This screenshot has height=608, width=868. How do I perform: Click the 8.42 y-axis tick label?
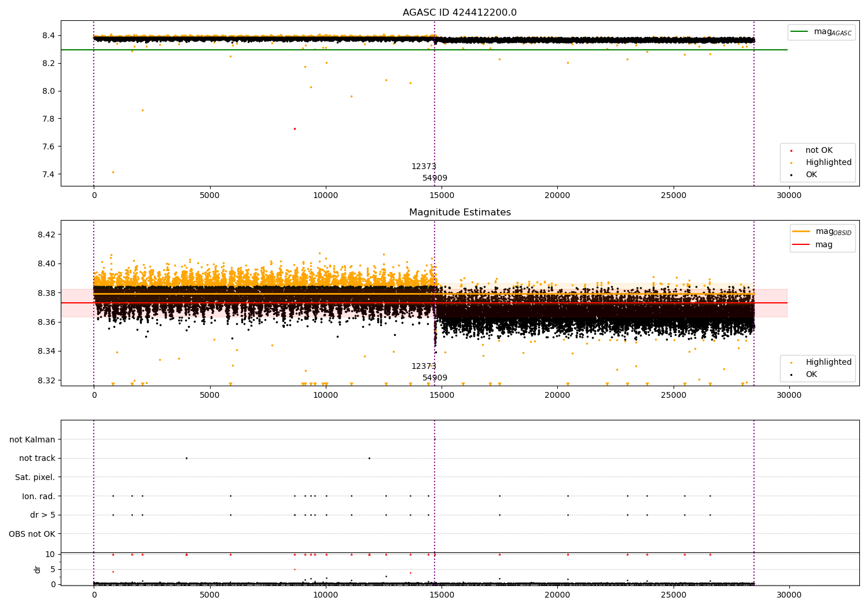click(46, 235)
